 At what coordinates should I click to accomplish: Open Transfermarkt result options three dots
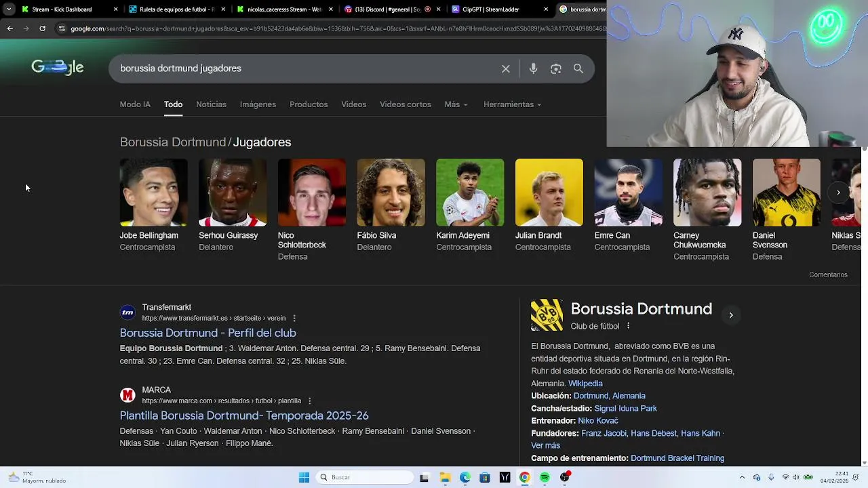294,319
